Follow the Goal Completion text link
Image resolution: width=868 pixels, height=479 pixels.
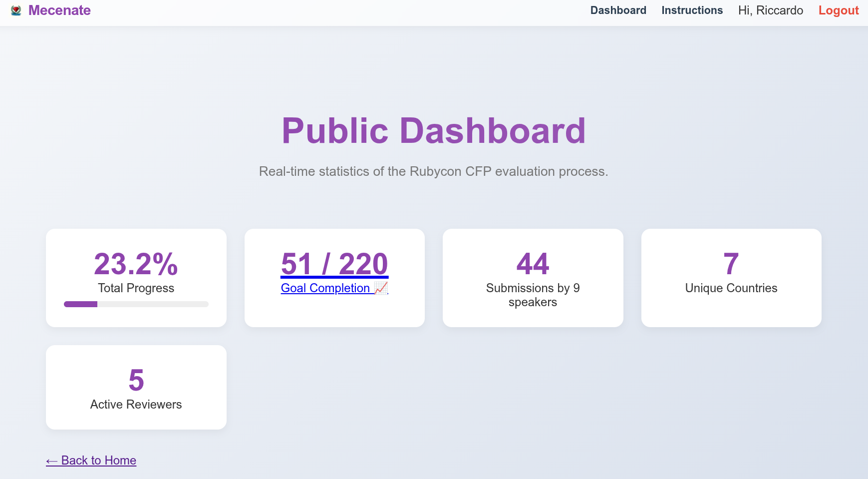pyautogui.click(x=325, y=288)
